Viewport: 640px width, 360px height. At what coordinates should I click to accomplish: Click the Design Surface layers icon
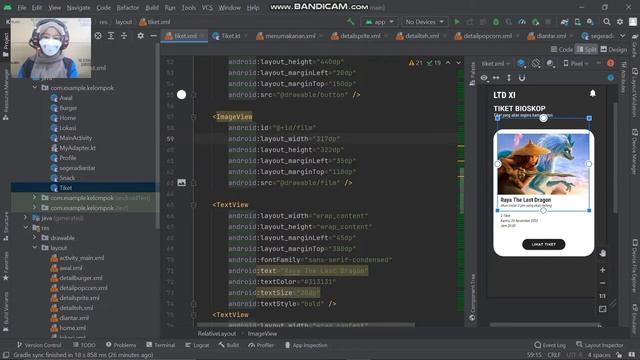(x=521, y=63)
